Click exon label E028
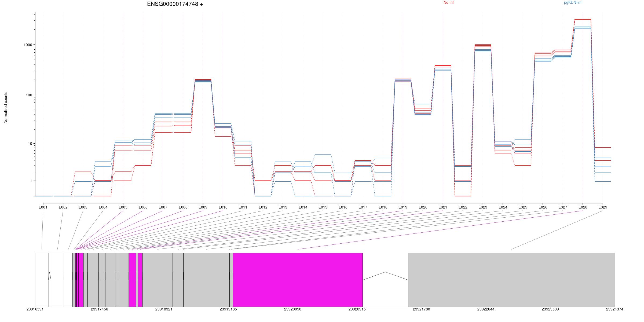644x322 pixels. click(583, 207)
